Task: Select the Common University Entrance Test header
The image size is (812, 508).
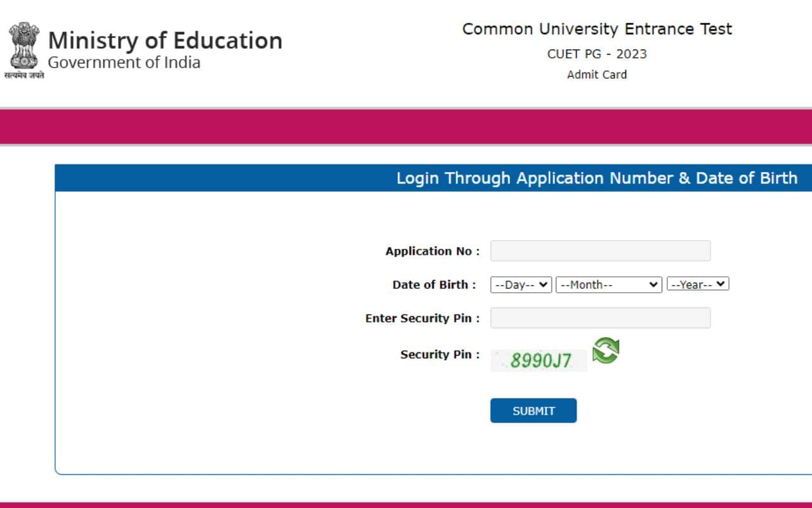Action: tap(597, 29)
